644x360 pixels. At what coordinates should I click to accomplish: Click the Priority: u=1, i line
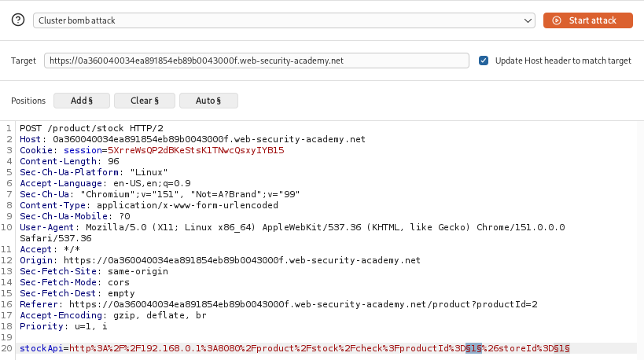tap(64, 327)
